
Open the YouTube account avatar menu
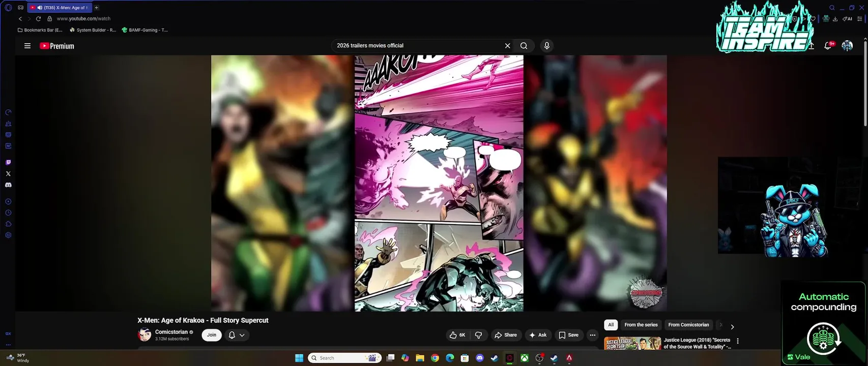[847, 46]
